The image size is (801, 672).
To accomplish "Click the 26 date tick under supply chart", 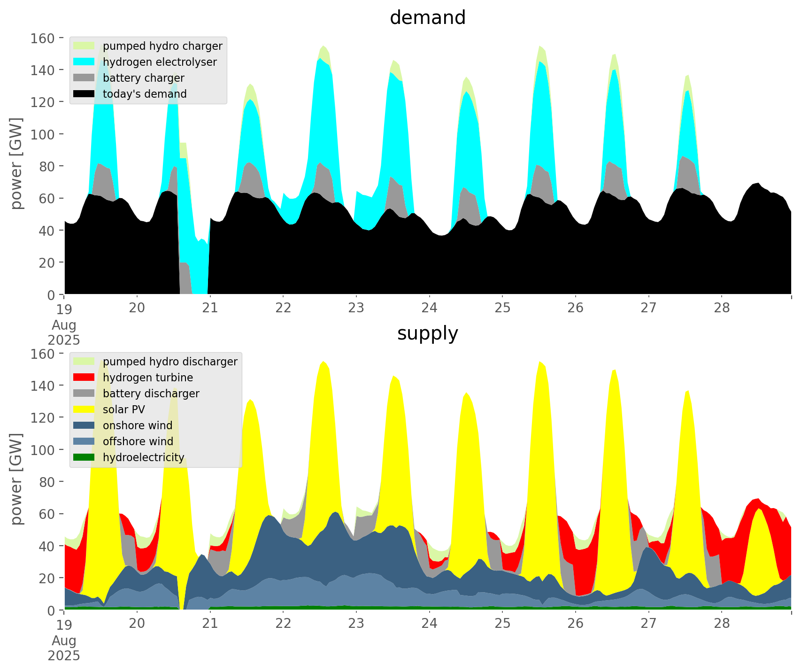I will 575,624.
